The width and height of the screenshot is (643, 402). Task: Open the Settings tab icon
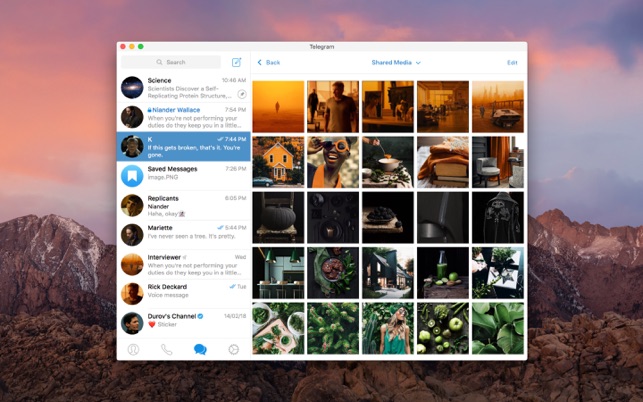(234, 349)
